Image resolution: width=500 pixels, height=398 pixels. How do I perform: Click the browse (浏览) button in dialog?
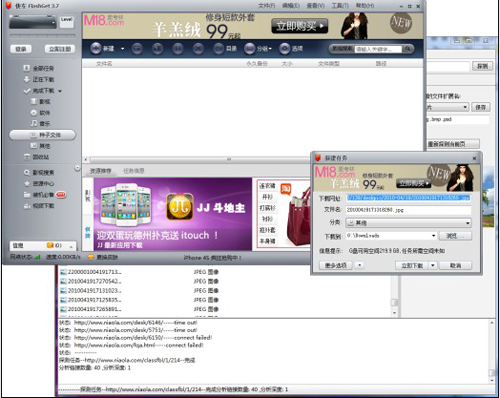click(x=455, y=236)
